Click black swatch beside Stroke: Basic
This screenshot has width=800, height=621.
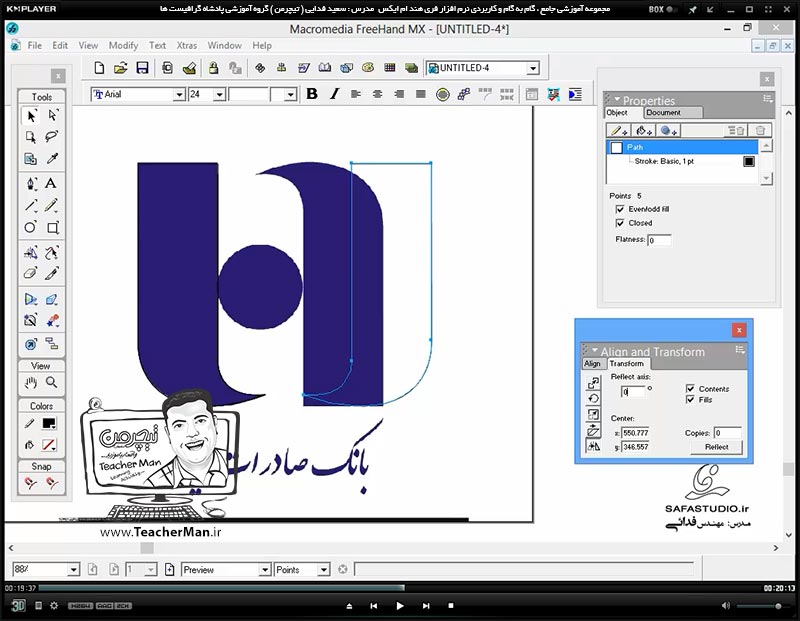[748, 161]
